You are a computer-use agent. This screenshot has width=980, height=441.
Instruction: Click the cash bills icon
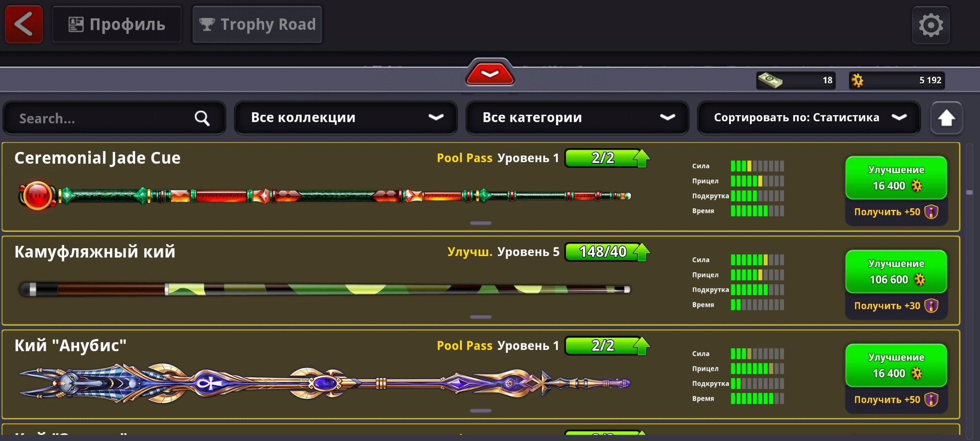pyautogui.click(x=770, y=80)
